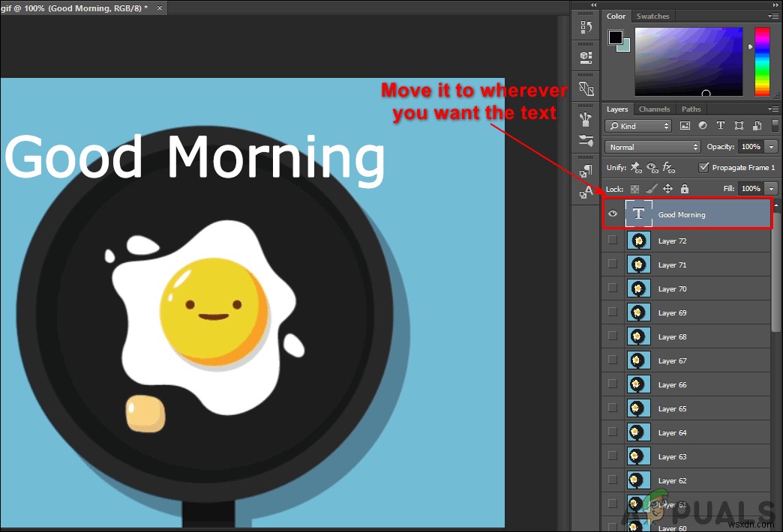Click the lock transparent pixels icon
Image resolution: width=783 pixels, height=532 pixels.
[x=636, y=189]
